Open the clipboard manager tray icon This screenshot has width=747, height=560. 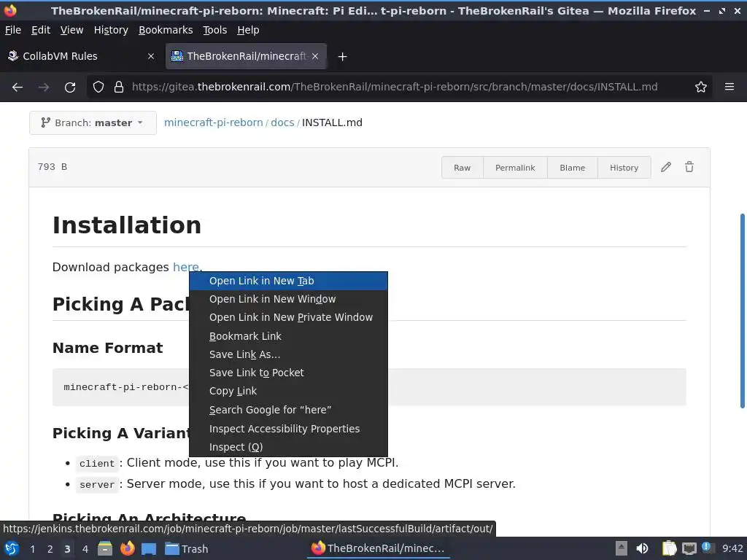pos(669,548)
